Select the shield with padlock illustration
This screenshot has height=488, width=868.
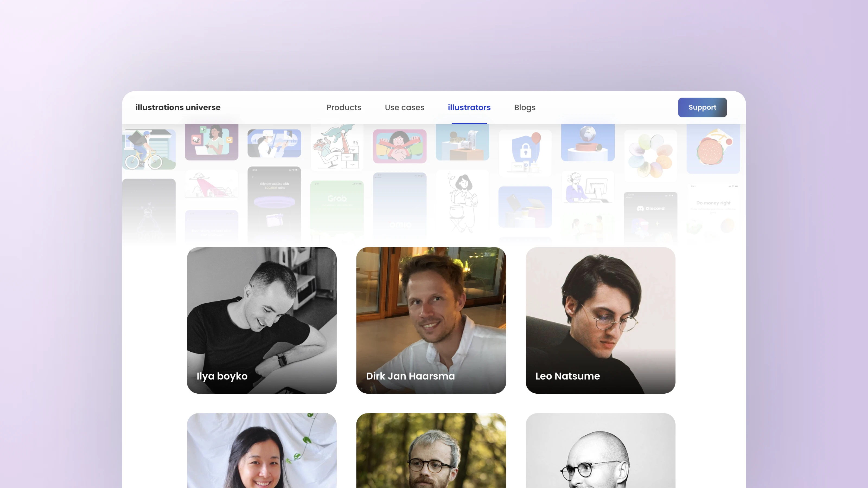tap(525, 153)
